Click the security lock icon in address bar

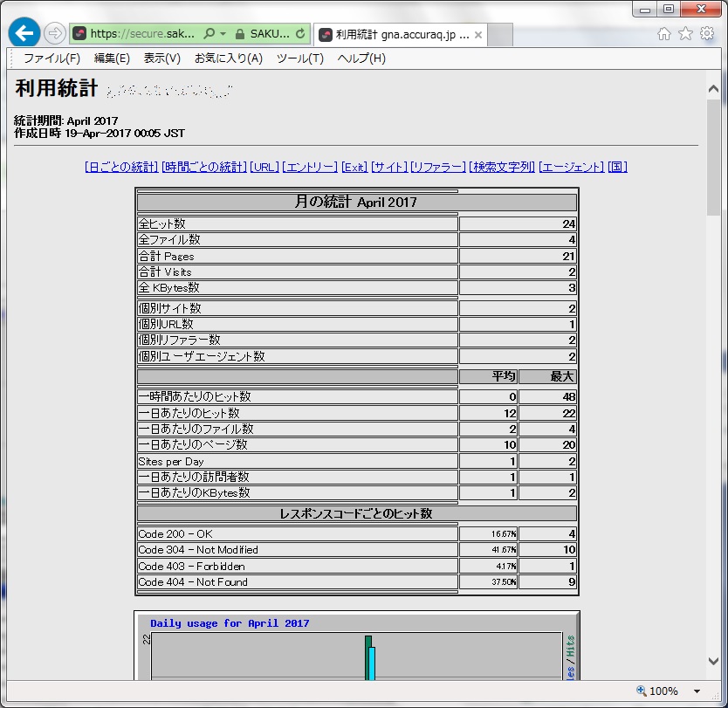[238, 34]
